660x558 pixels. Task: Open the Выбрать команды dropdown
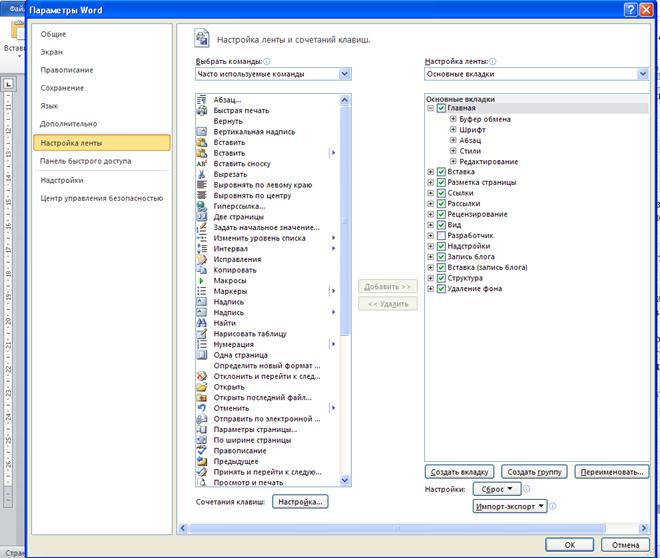(x=344, y=74)
